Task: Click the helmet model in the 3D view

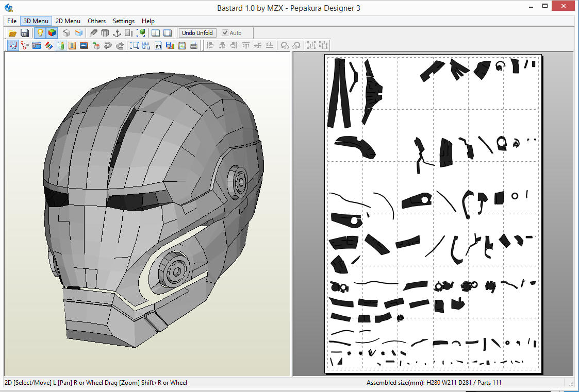Action: pyautogui.click(x=153, y=210)
